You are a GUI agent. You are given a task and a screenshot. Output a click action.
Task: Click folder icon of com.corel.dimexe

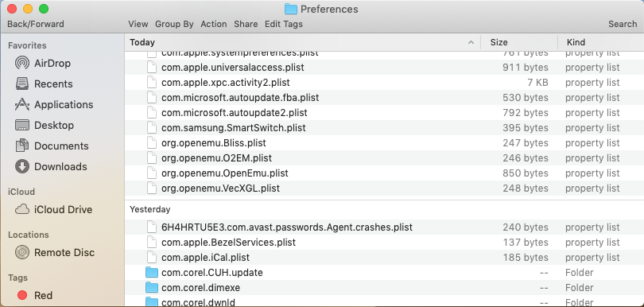(152, 288)
